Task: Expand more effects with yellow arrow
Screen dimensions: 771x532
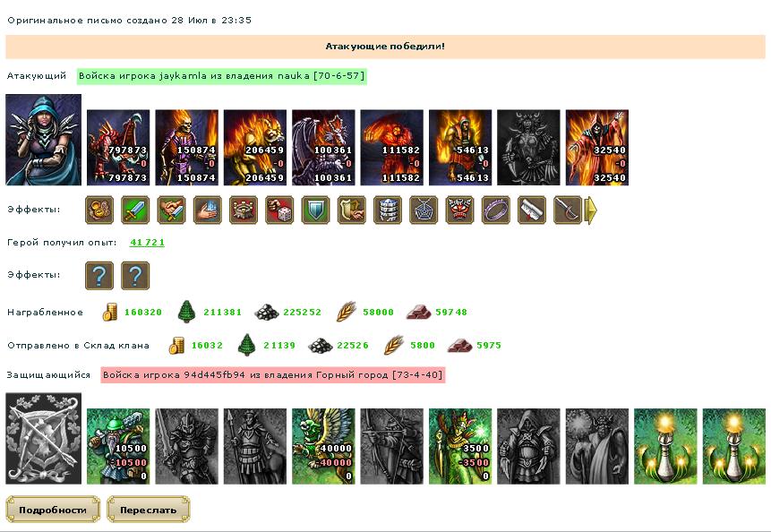Action: 590,210
